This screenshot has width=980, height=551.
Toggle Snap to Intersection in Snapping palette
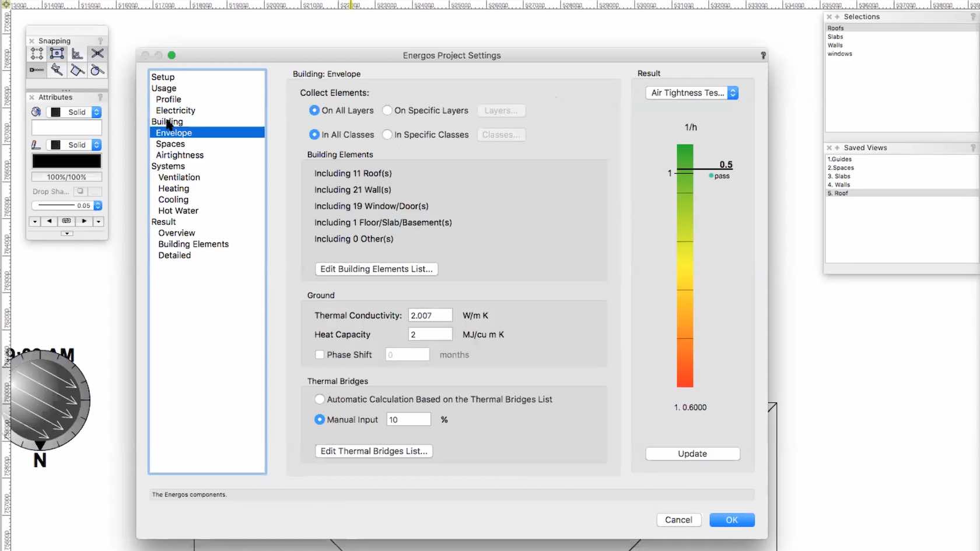pyautogui.click(x=97, y=54)
